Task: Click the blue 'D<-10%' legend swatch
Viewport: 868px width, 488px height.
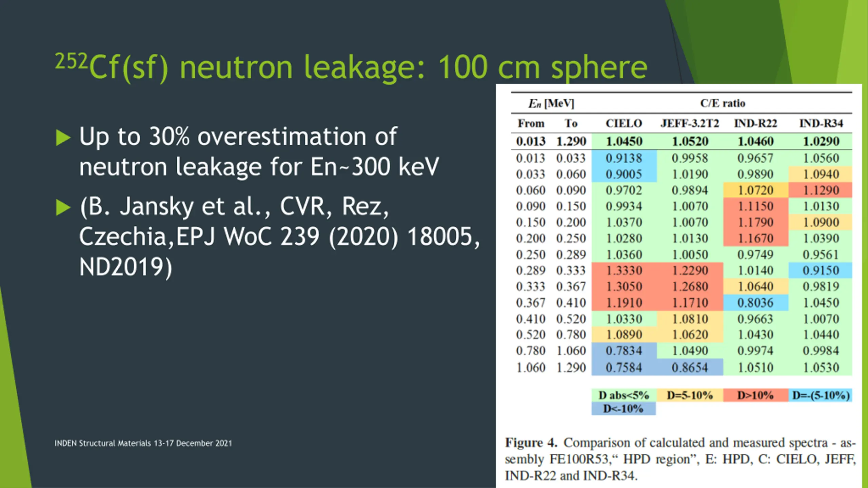Action: [x=623, y=409]
